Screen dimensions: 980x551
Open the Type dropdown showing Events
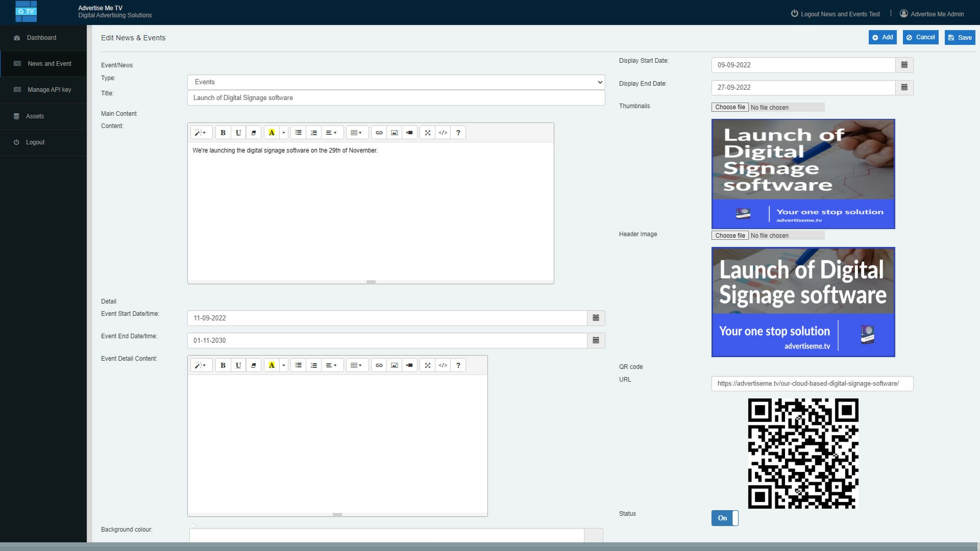[396, 82]
